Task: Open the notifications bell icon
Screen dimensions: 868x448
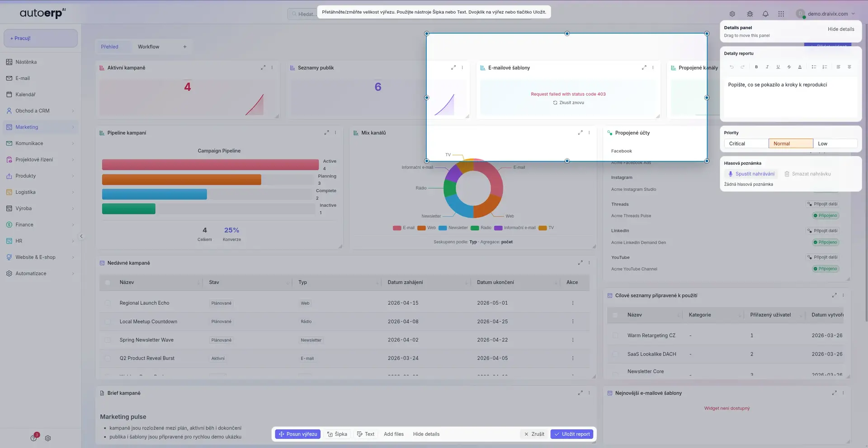Action: tap(765, 14)
